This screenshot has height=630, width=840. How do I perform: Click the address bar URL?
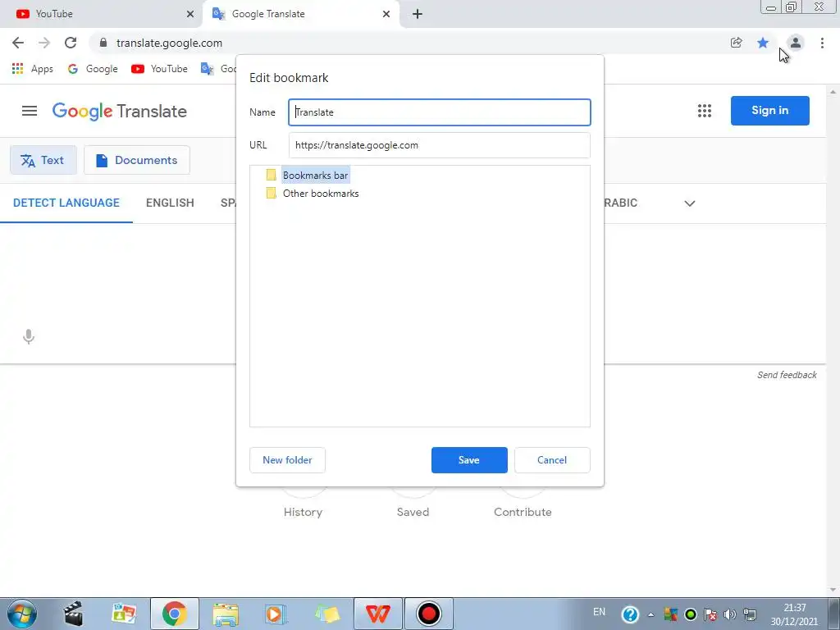click(x=169, y=43)
